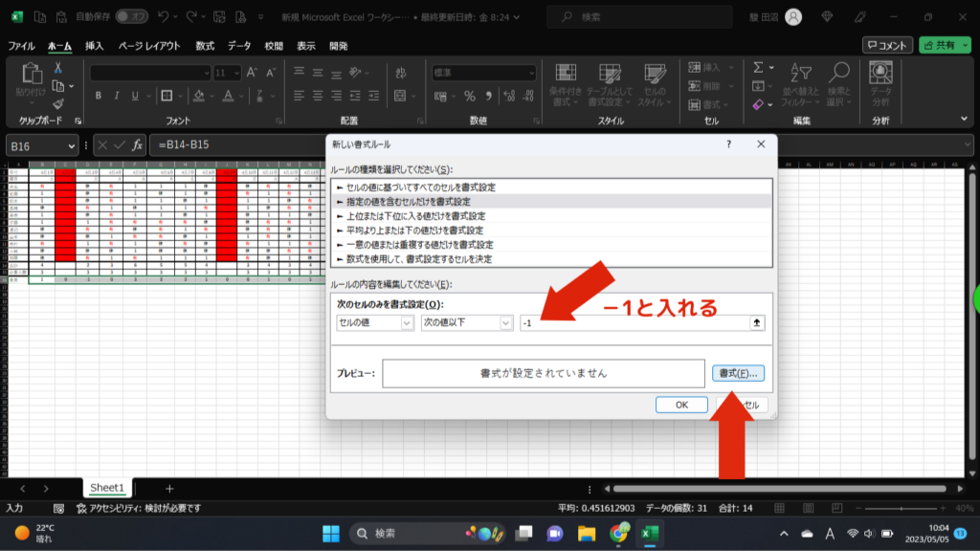Add a new sheet with plus icon
980x551 pixels.
169,489
